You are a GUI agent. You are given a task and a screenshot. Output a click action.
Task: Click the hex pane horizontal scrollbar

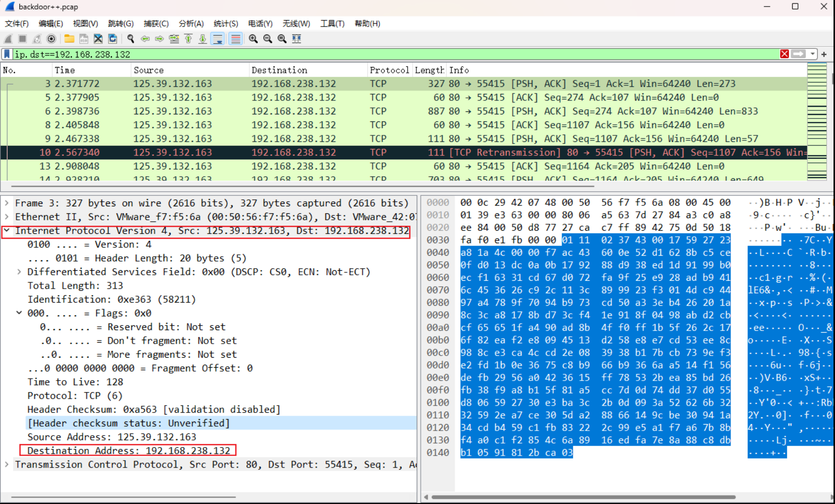pos(583,497)
